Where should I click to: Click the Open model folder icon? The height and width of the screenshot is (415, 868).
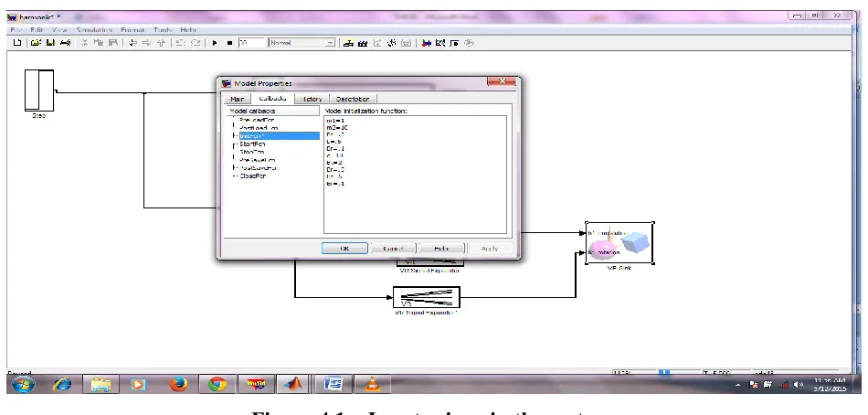coord(36,43)
